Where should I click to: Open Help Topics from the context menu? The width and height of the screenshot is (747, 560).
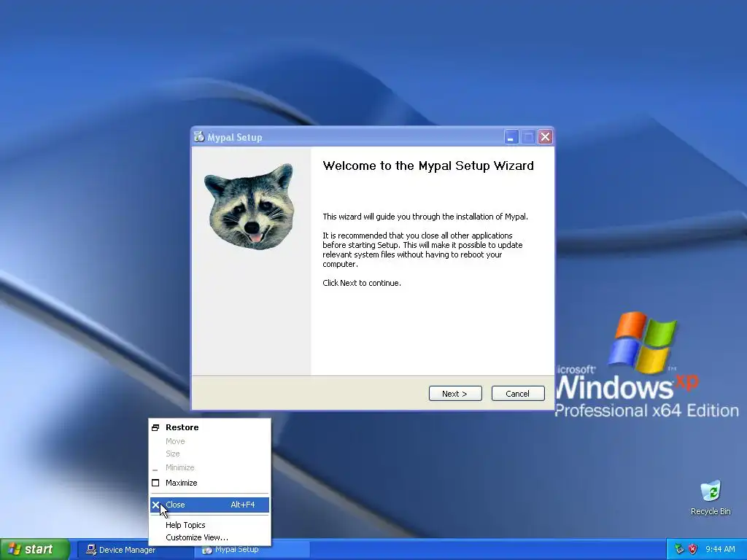point(209,525)
